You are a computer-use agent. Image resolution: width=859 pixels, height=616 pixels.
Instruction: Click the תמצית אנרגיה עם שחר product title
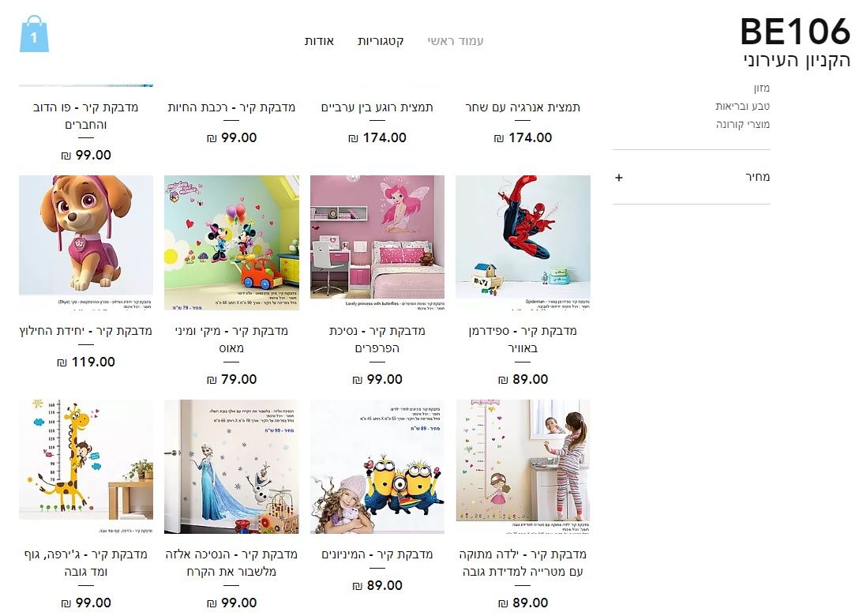click(523, 107)
